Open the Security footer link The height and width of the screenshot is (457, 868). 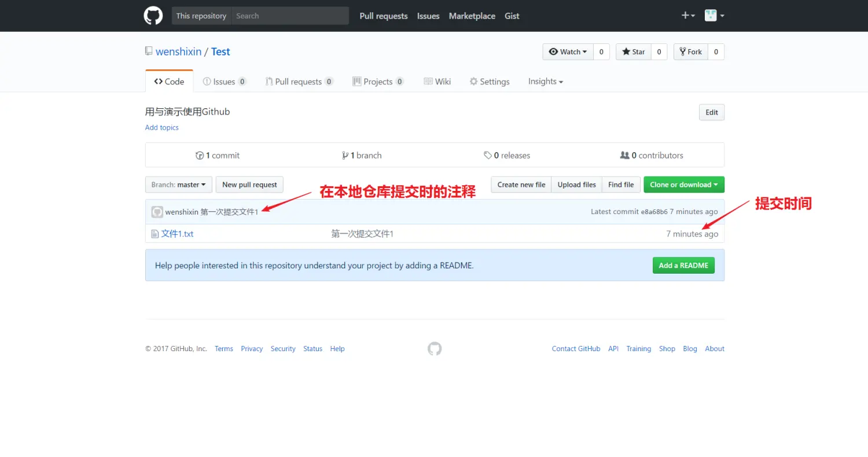pos(283,349)
